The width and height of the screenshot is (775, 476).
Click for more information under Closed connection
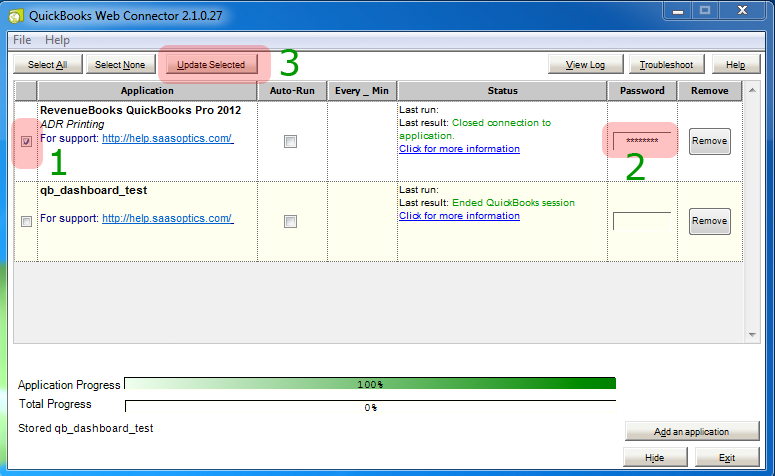click(459, 149)
